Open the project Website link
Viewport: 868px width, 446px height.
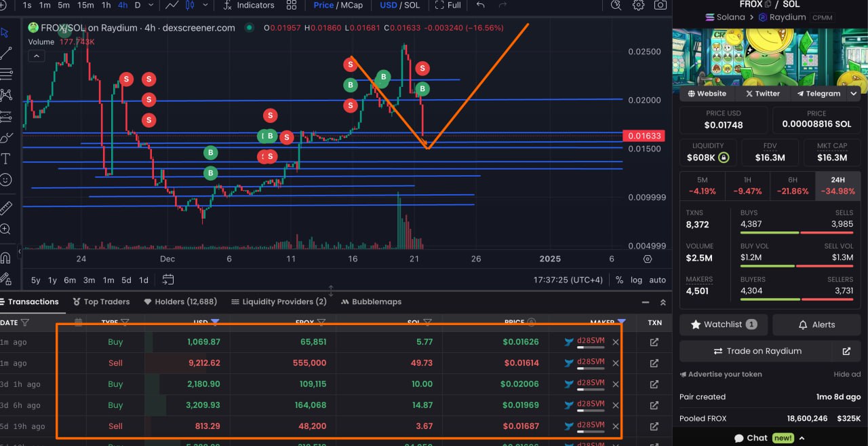[x=707, y=94]
